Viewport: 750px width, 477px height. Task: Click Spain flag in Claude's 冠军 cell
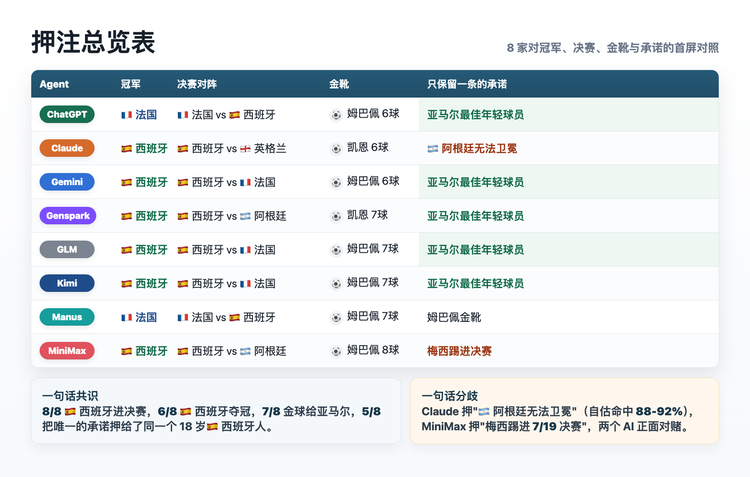tap(127, 149)
